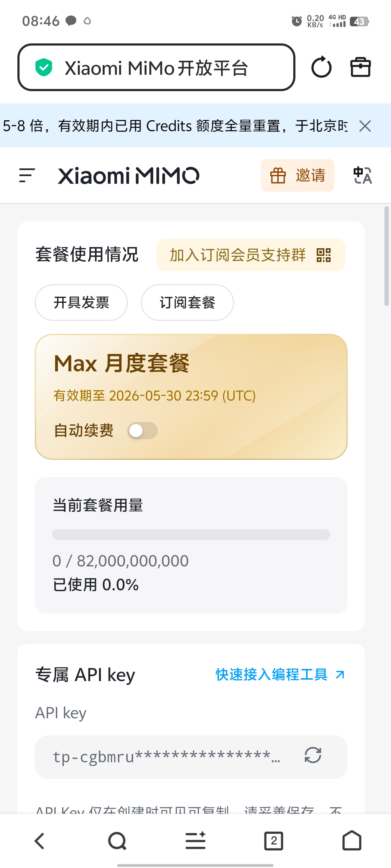Open the browser menu with sparkle lines

pos(195,840)
